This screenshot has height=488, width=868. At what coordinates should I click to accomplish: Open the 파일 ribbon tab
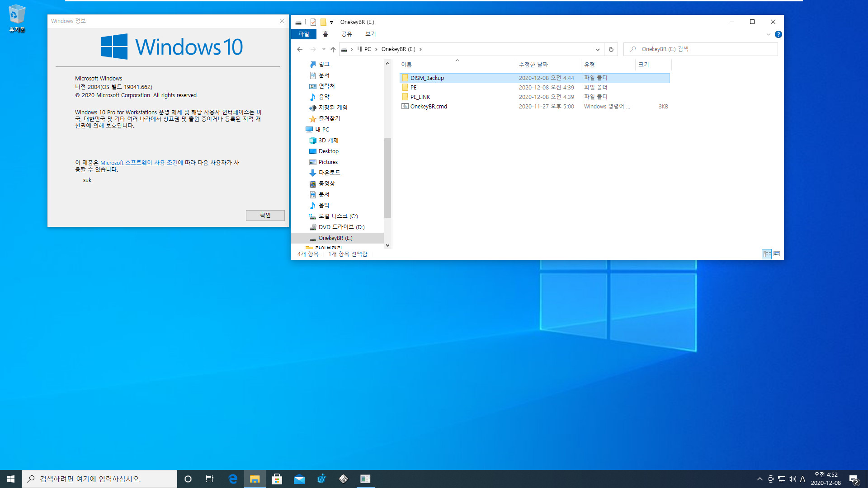coord(304,34)
